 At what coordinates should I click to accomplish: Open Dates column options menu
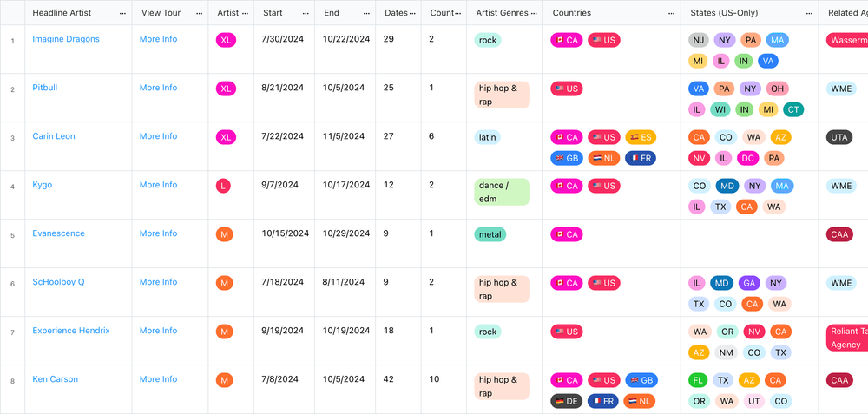[x=412, y=13]
